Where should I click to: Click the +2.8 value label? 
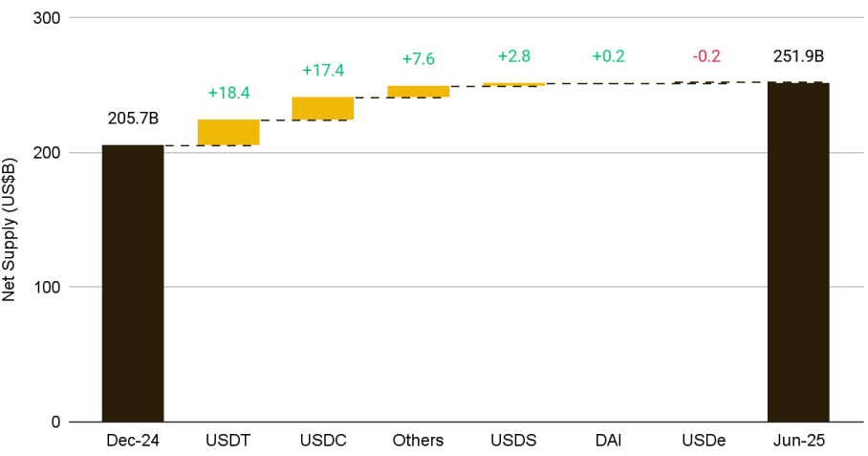click(514, 56)
